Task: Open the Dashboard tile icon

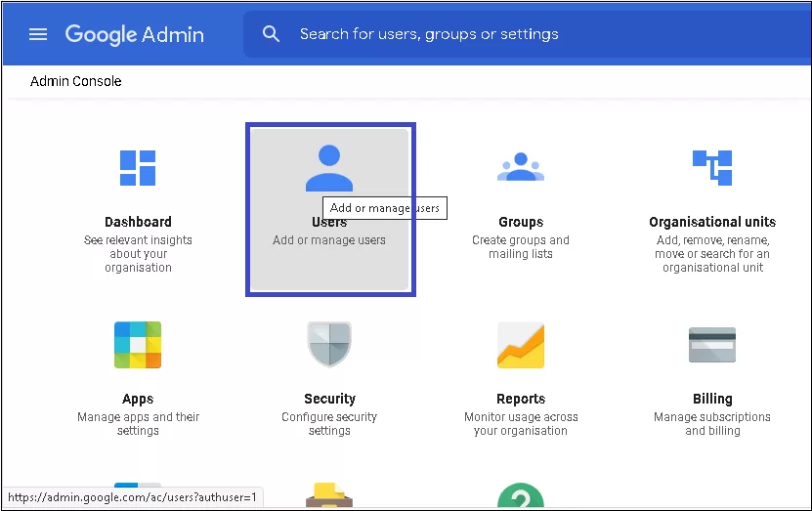Action: pos(138,168)
